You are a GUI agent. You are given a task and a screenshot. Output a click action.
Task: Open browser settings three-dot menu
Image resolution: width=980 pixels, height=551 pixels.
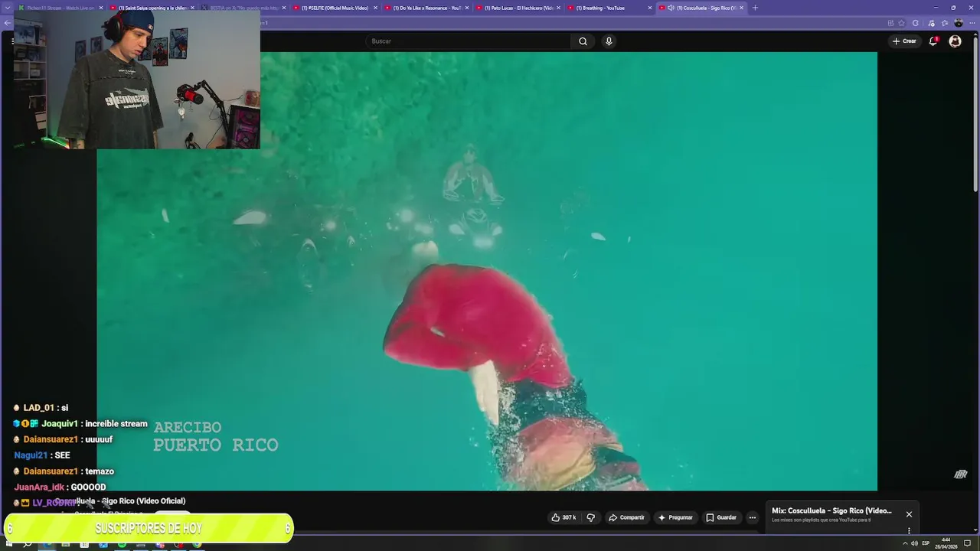tap(972, 23)
